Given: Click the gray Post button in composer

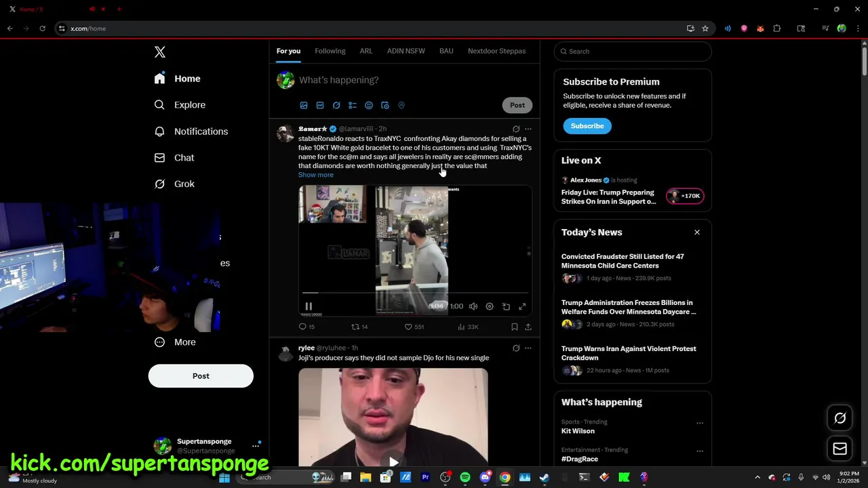Looking at the screenshot, I should click(x=517, y=105).
